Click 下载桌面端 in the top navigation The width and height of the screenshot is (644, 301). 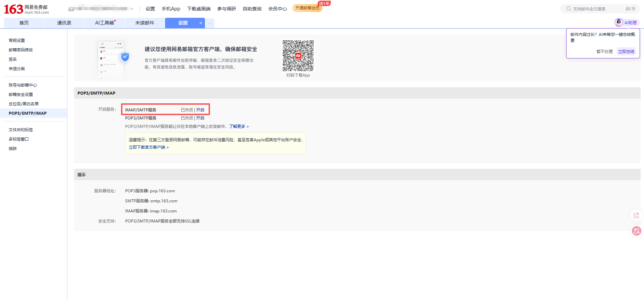coord(199,9)
